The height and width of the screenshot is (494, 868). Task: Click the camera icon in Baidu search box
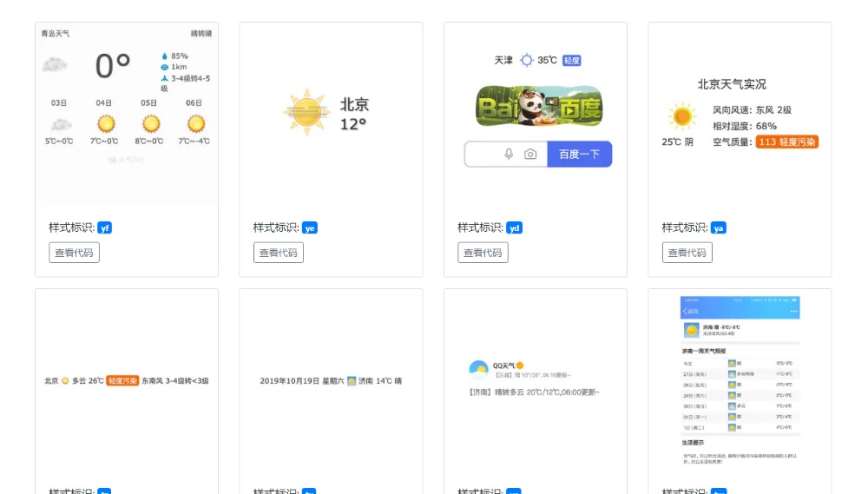[x=530, y=155]
